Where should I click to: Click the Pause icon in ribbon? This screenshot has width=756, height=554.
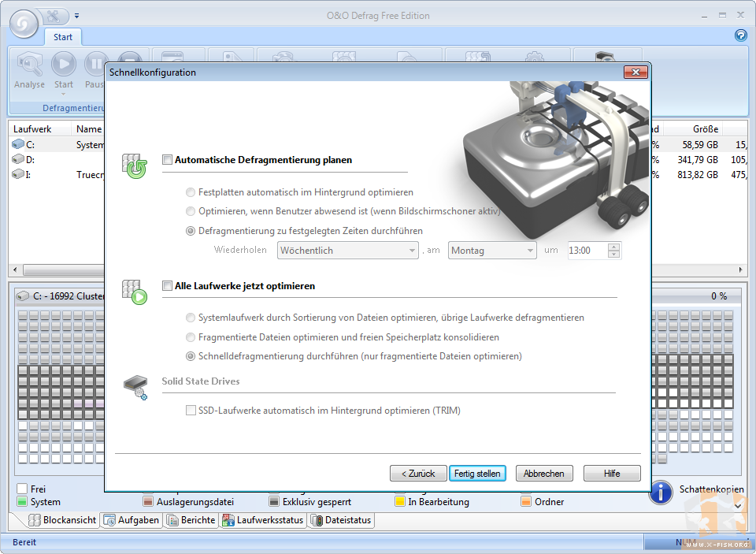coord(95,64)
